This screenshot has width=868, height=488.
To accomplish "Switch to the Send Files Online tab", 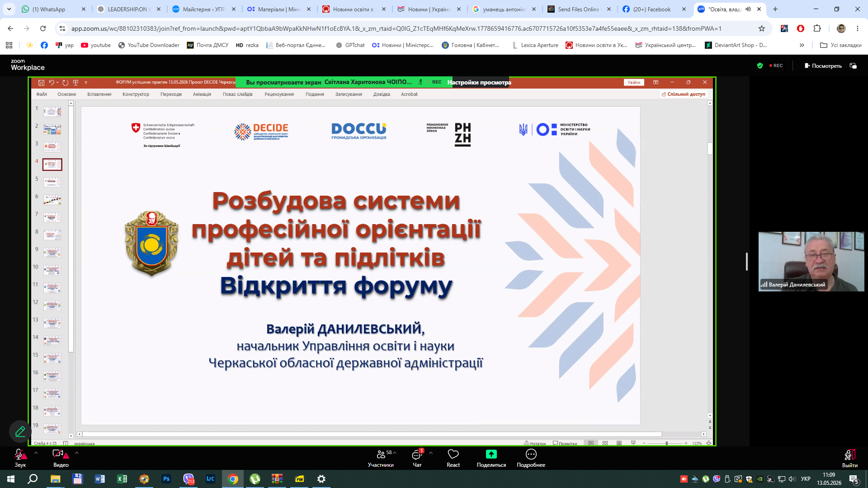I will click(579, 9).
